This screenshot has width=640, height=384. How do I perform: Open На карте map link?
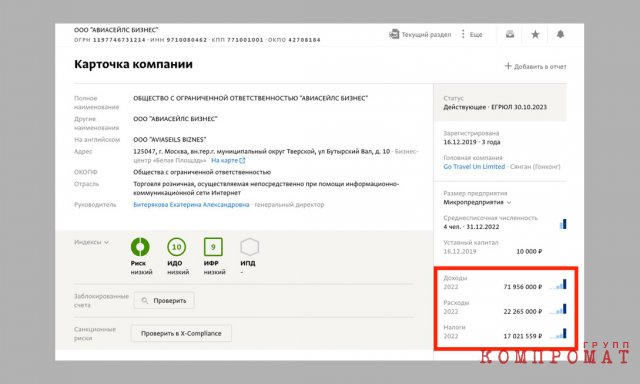click(228, 160)
